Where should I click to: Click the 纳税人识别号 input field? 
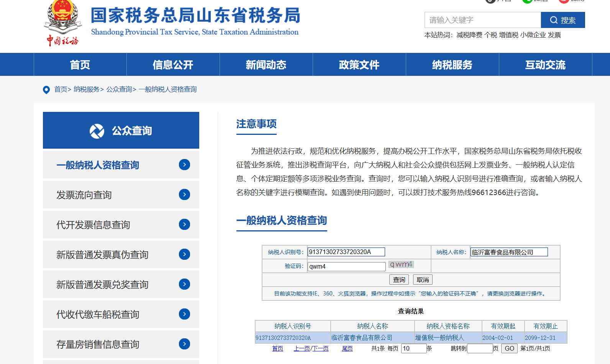coord(346,252)
